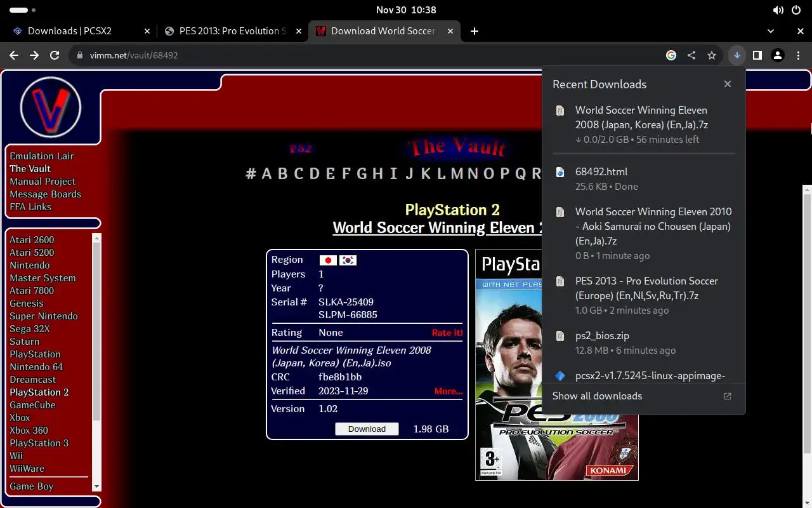Close the Recent Downloads popup
The image size is (812, 508).
(x=728, y=84)
